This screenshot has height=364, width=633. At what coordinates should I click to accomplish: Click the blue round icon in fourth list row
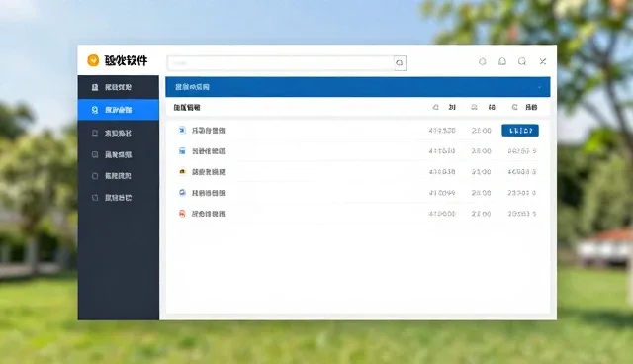182,193
